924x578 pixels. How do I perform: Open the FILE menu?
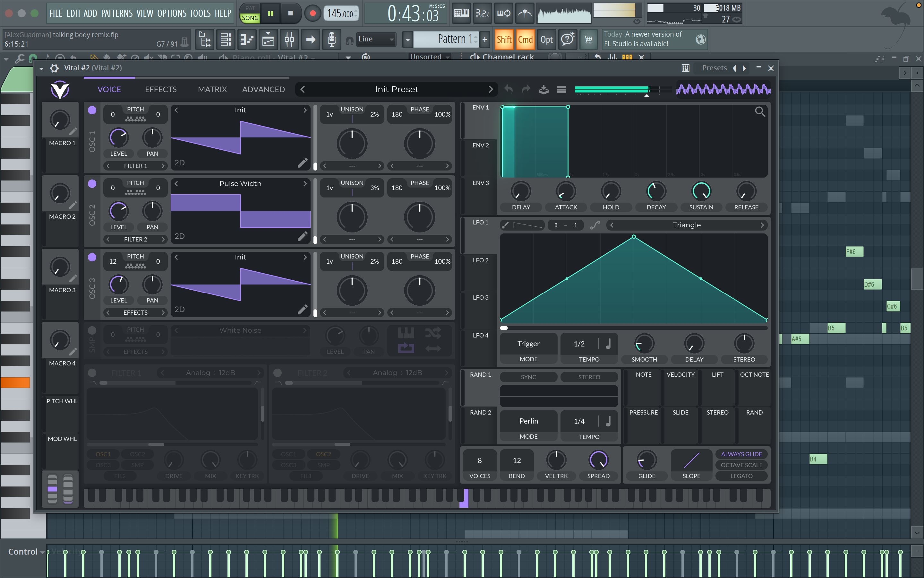click(56, 13)
